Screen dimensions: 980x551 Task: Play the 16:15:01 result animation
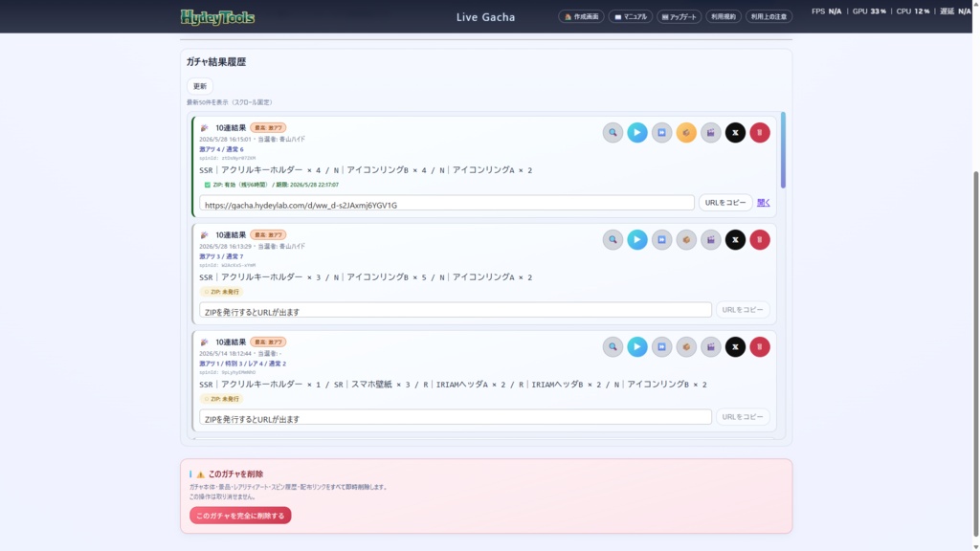(x=636, y=132)
